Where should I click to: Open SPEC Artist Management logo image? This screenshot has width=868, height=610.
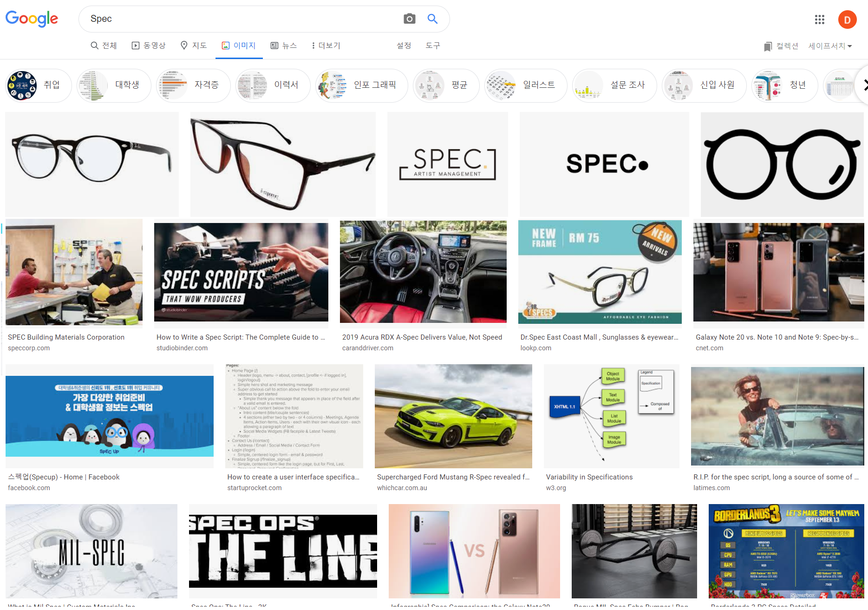pos(448,164)
